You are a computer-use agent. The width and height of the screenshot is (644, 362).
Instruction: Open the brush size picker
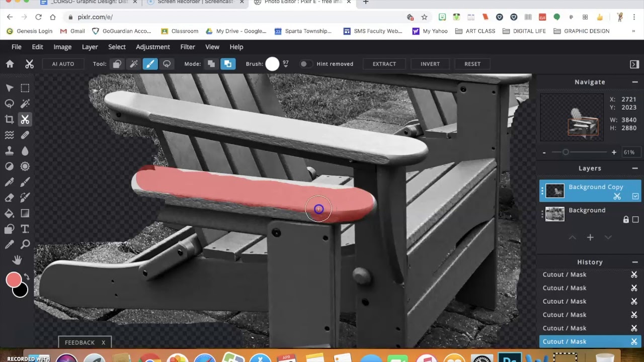[272, 64]
